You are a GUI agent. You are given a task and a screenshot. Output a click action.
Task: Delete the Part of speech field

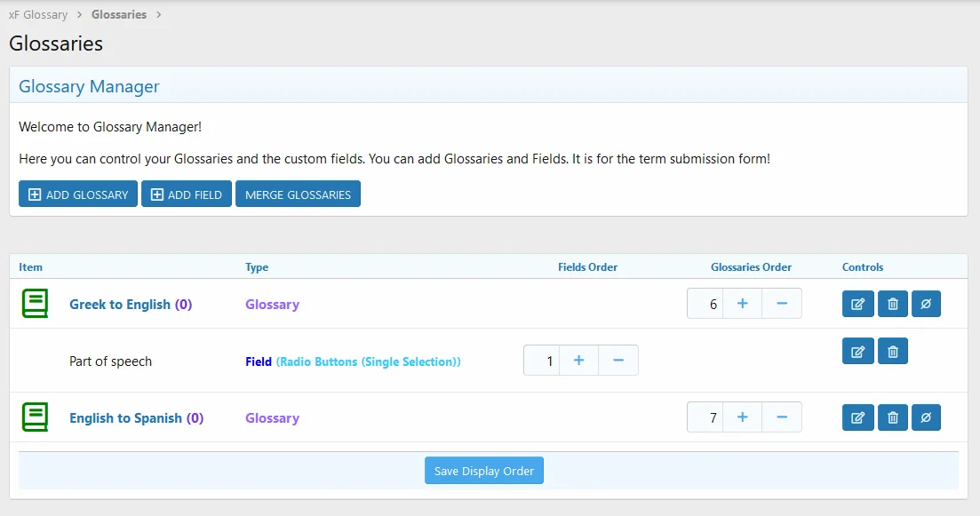click(892, 352)
